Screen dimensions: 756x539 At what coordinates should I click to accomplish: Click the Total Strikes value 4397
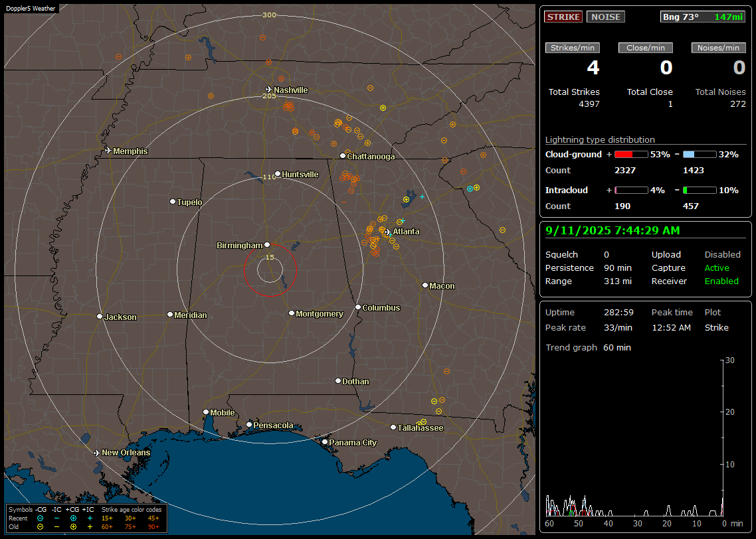[x=589, y=104]
